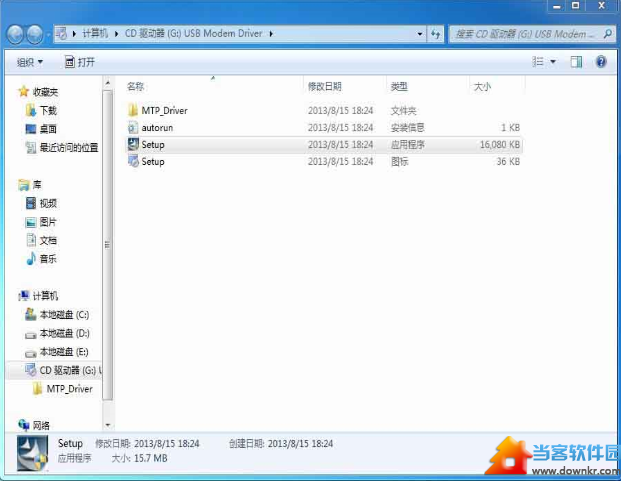Click the drive icon in address bar
This screenshot has height=481, width=621.
pyautogui.click(x=61, y=34)
